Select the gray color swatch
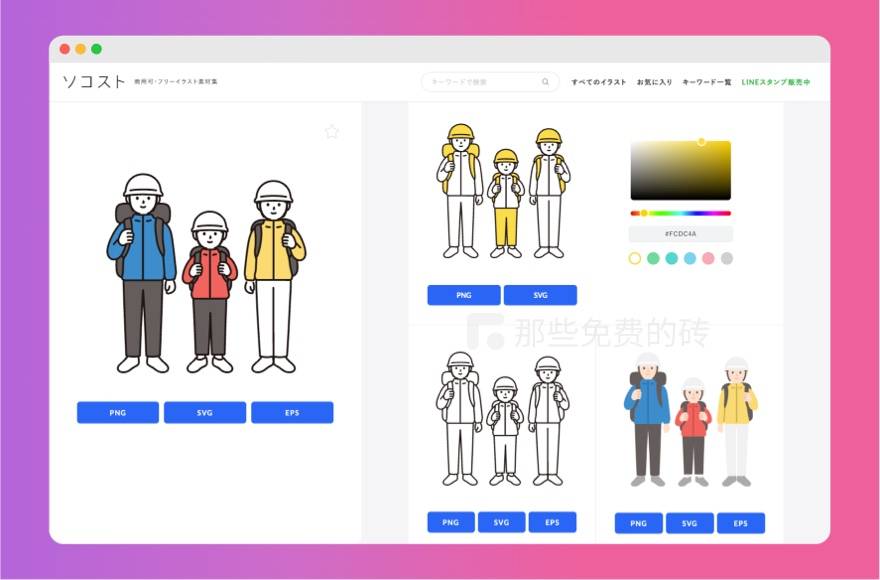 click(x=727, y=258)
